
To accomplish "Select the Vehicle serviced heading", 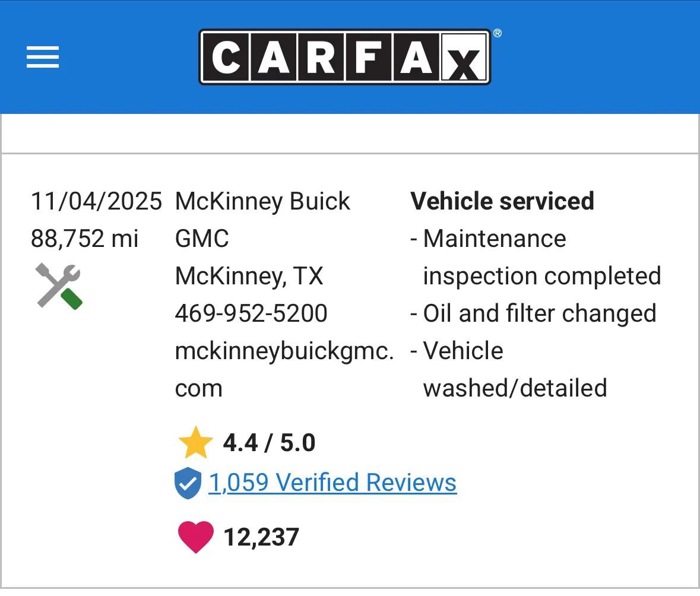I will 502,201.
